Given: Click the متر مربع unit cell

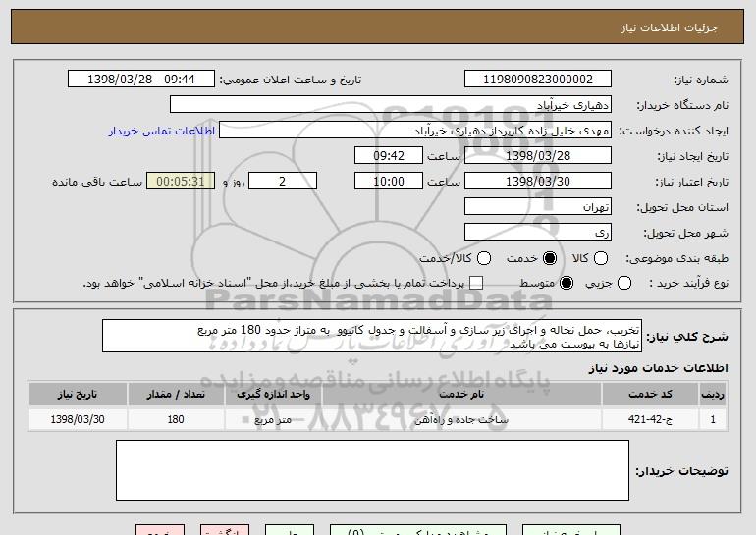Looking at the screenshot, I should [x=273, y=419].
